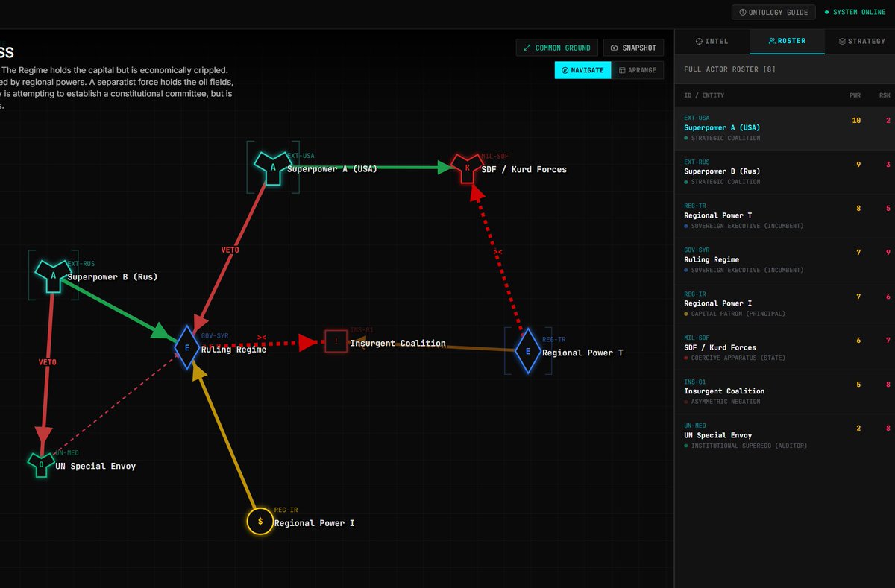895x588 pixels.
Task: Click power value 10 for Superpower A
Action: tap(856, 120)
